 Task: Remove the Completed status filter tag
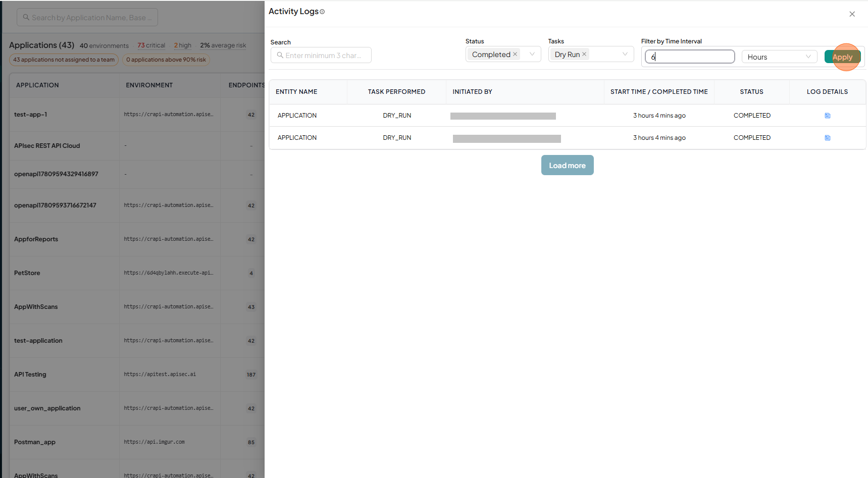tap(515, 54)
